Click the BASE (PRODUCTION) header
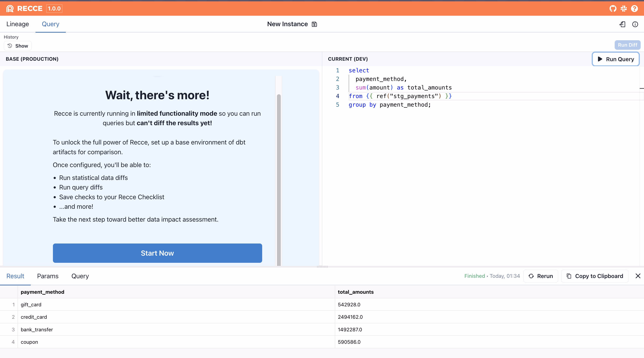Screen dimensions: 644x358 (32, 59)
